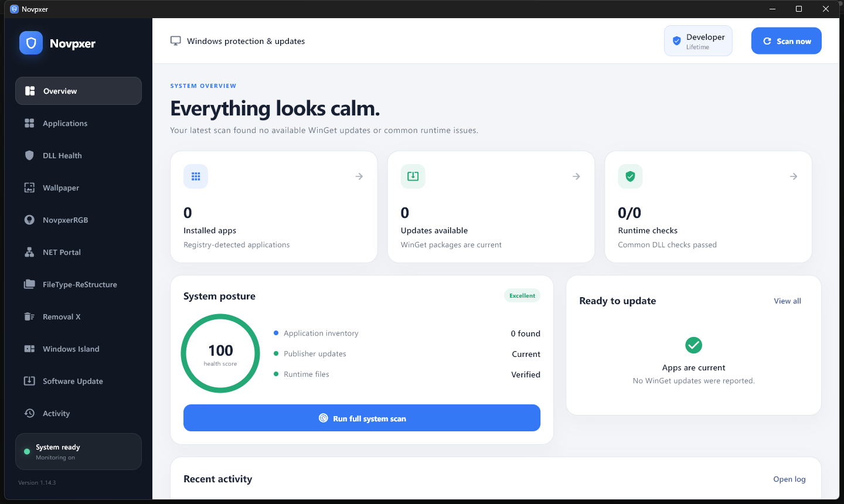Viewport: 844px width, 504px height.
Task: Click the NovpxerRGB icon in the sidebar
Action: click(x=29, y=220)
